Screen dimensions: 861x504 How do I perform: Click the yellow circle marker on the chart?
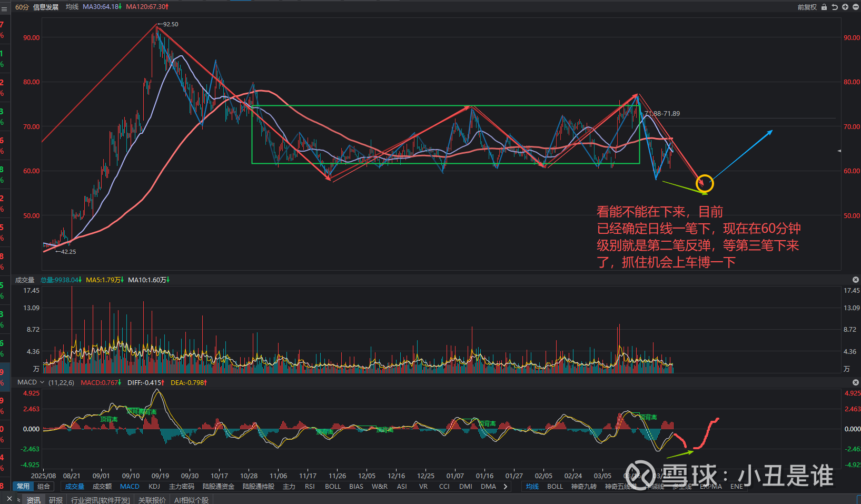tap(705, 183)
